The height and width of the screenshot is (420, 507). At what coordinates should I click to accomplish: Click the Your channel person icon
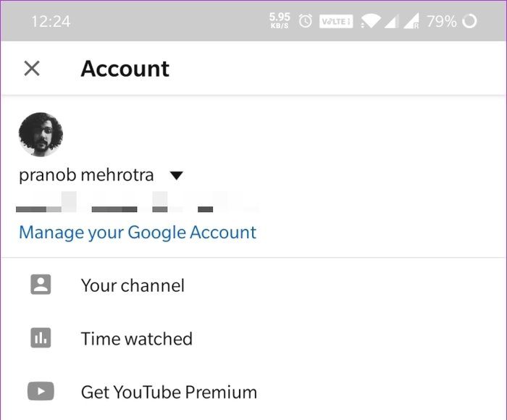[x=41, y=285]
